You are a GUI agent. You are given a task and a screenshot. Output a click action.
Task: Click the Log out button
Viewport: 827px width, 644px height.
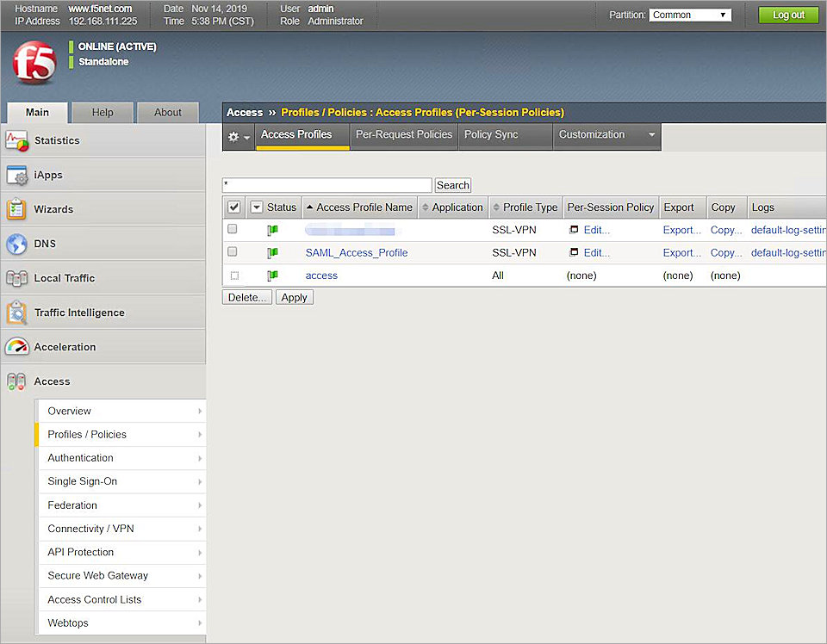click(787, 15)
